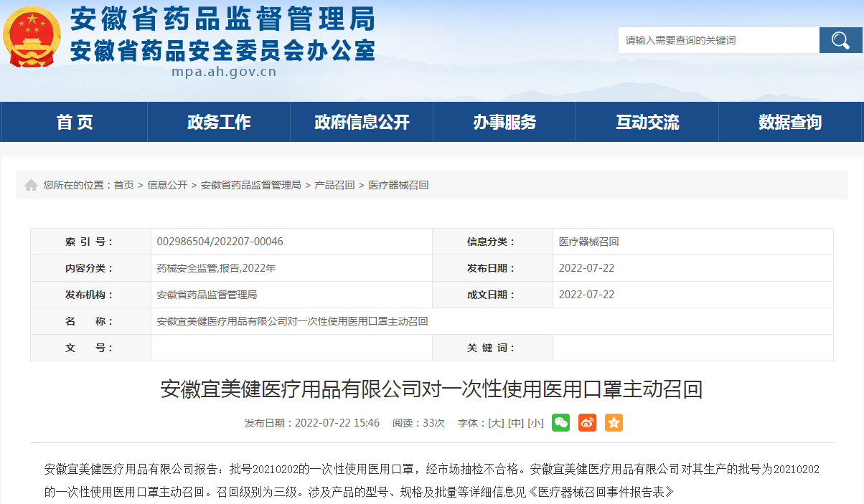Go to 信息公开 in the breadcrumb
The height and width of the screenshot is (504, 864).
(167, 185)
